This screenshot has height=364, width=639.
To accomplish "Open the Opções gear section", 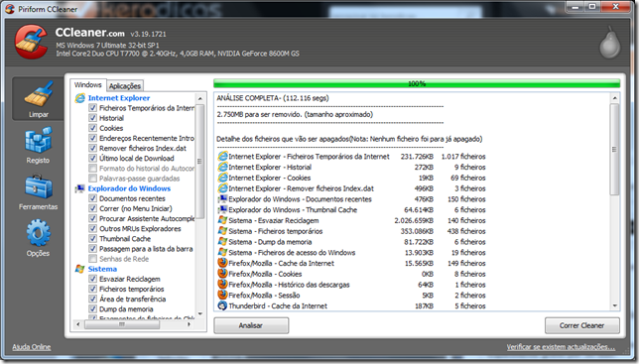I will (x=38, y=238).
